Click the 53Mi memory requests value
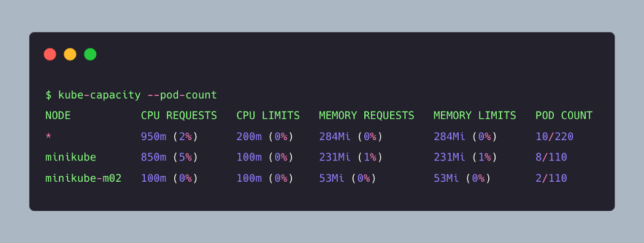Image resolution: width=644 pixels, height=243 pixels. coord(332,178)
